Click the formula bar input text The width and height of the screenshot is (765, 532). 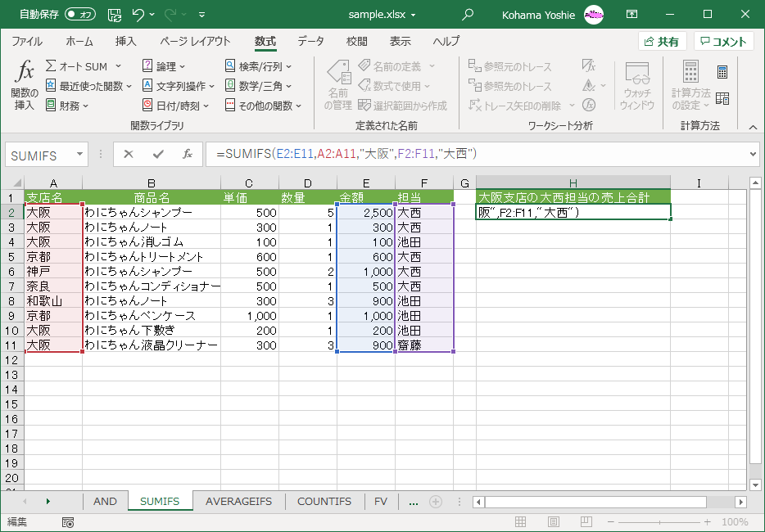pos(346,154)
